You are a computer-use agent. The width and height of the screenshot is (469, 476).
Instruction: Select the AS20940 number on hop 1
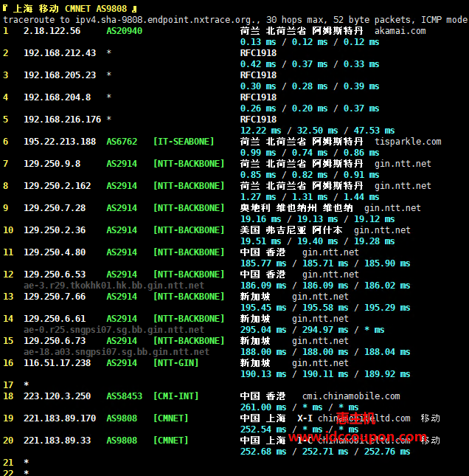[x=125, y=31]
